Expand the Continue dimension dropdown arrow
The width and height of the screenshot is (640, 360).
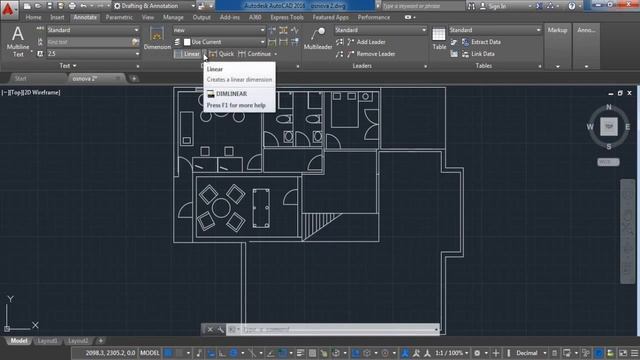click(276, 54)
